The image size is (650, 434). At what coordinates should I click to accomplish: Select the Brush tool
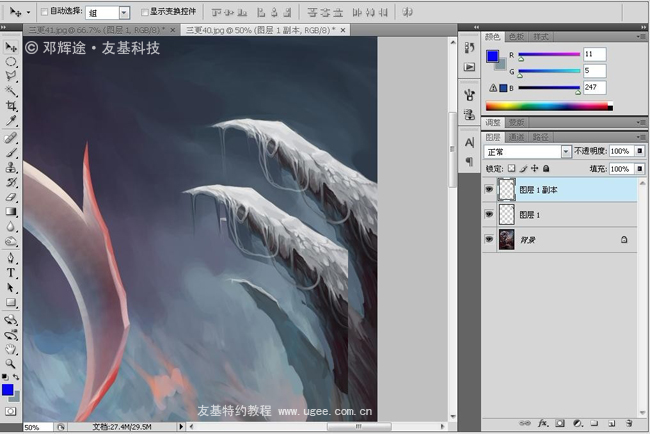(x=11, y=153)
